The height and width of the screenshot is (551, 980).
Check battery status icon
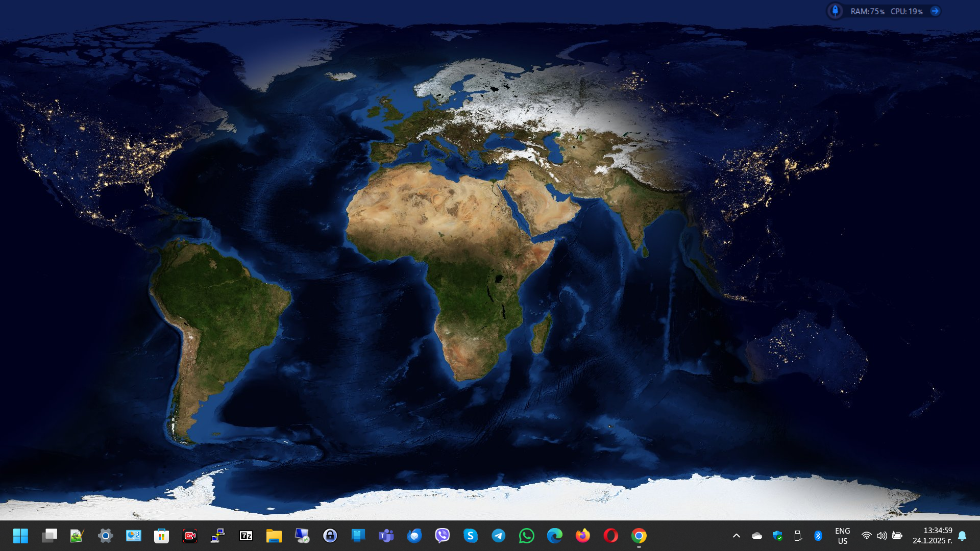point(897,536)
